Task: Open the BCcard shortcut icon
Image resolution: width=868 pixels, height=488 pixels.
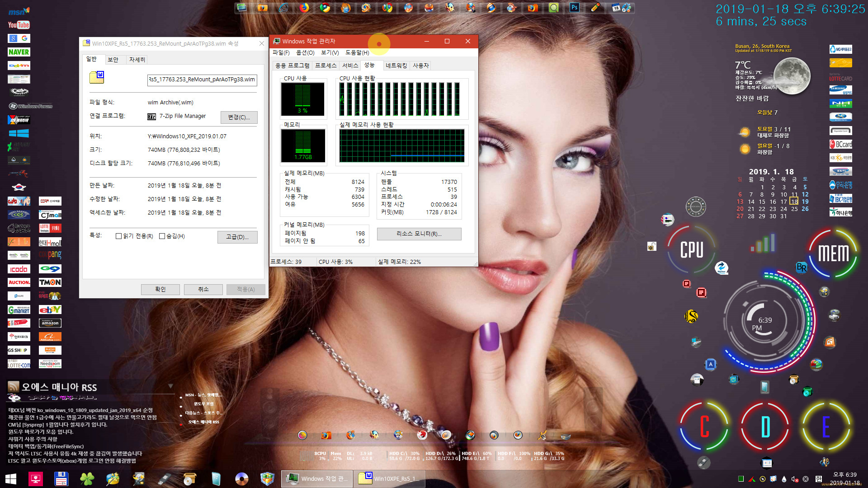Action: [840, 144]
